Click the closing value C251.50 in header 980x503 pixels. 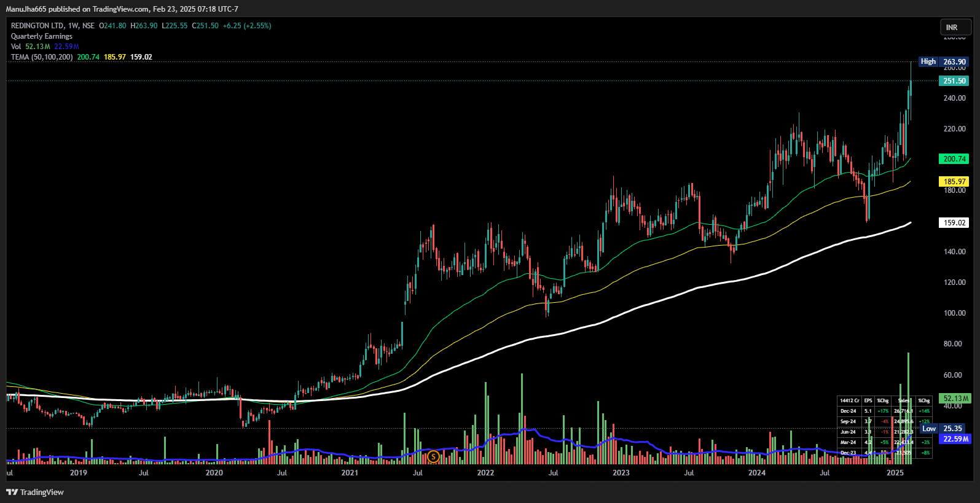[205, 26]
